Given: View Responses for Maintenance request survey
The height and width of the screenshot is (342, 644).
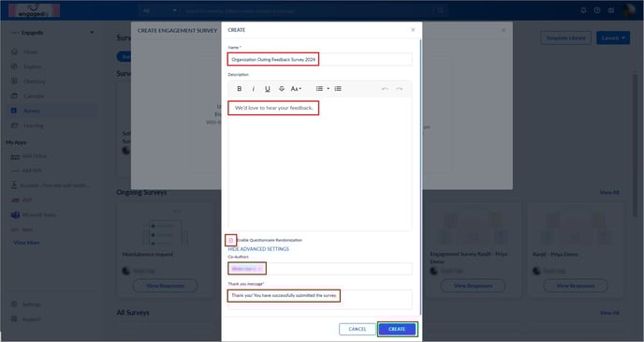Looking at the screenshot, I should point(165,286).
